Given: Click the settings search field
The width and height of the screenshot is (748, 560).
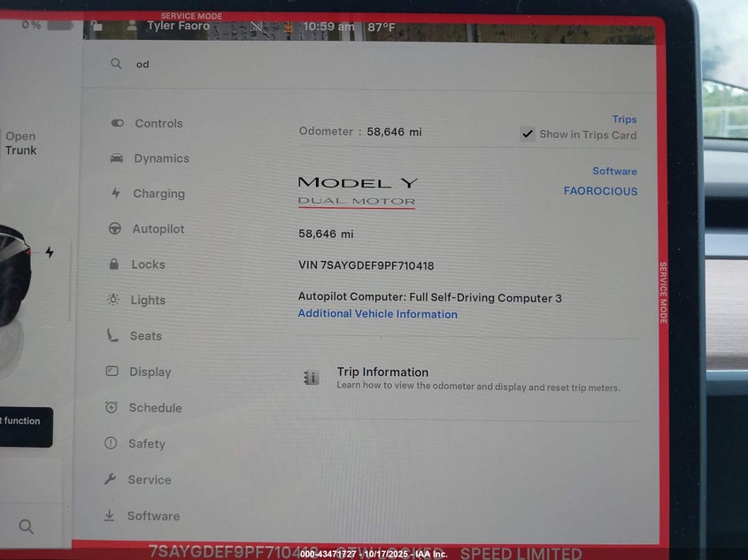Looking at the screenshot, I should tap(354, 65).
